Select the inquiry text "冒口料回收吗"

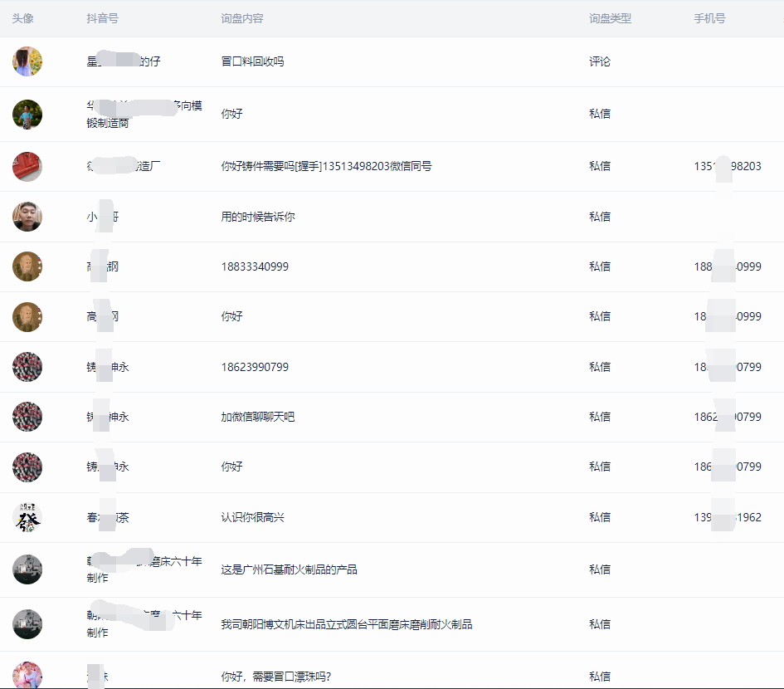pyautogui.click(x=252, y=61)
